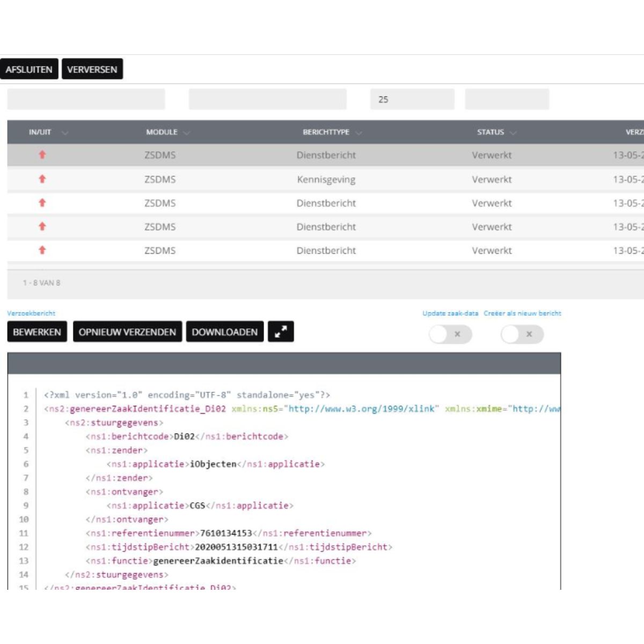The width and height of the screenshot is (644, 644).
Task: Select the Kennisgeving message row
Action: click(326, 180)
